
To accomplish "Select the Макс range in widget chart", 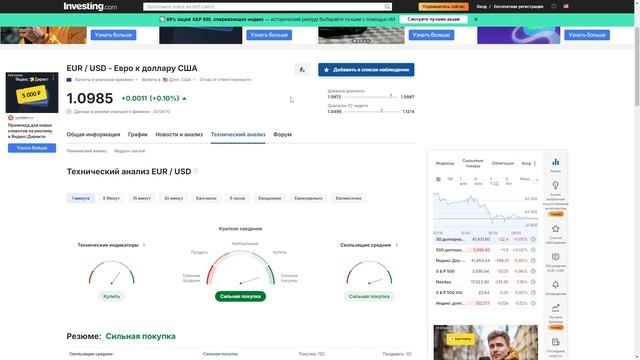I will (x=524, y=179).
